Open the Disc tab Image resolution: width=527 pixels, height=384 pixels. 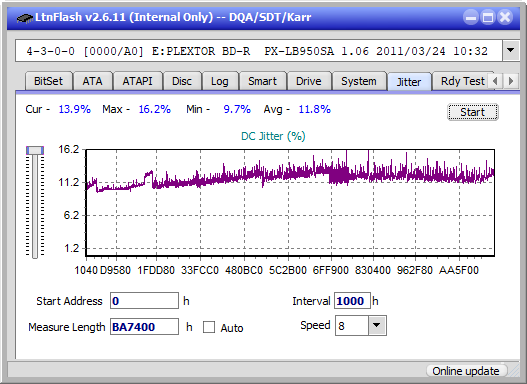[x=182, y=81]
